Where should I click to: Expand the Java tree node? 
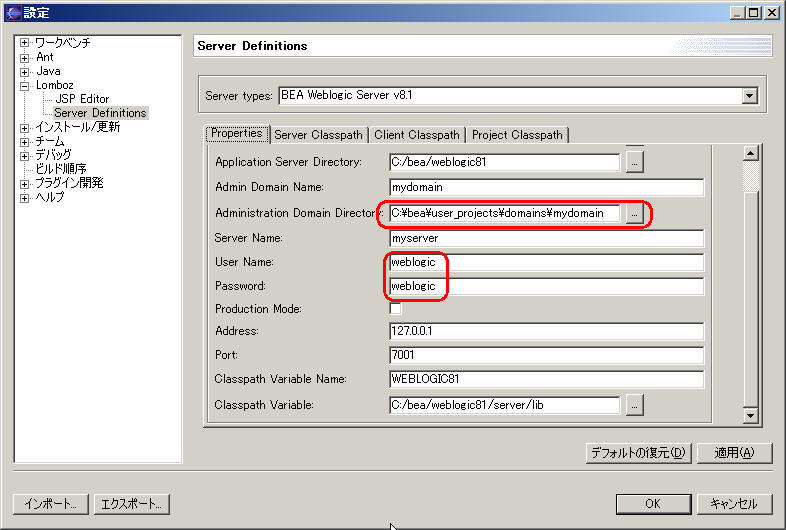coord(25,72)
